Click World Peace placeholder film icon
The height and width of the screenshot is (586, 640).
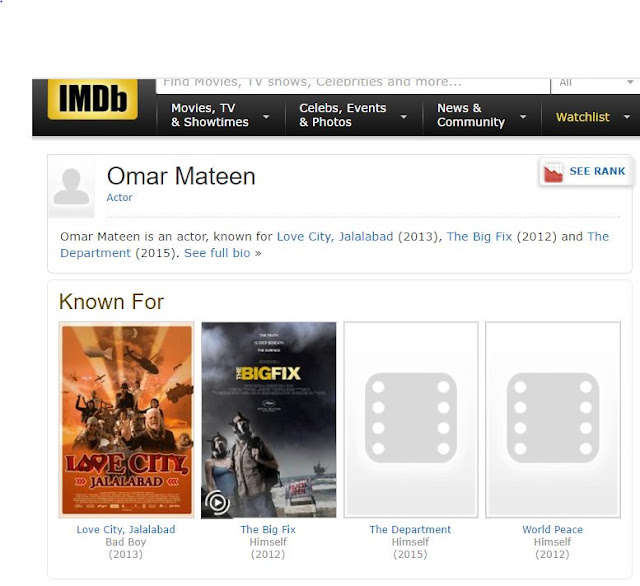click(553, 420)
